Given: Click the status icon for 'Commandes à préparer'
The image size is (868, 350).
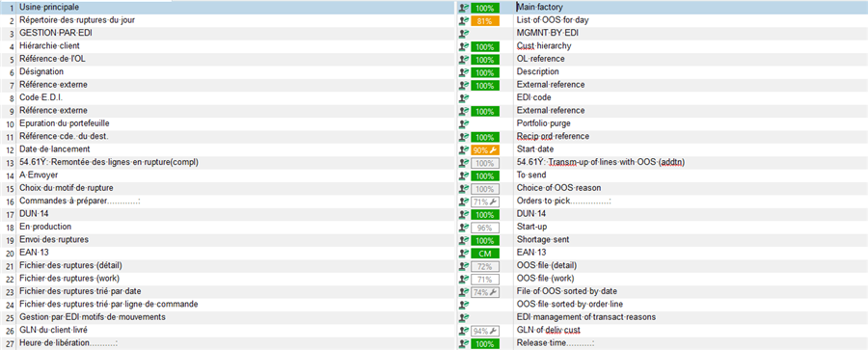Looking at the screenshot, I should (464, 202).
